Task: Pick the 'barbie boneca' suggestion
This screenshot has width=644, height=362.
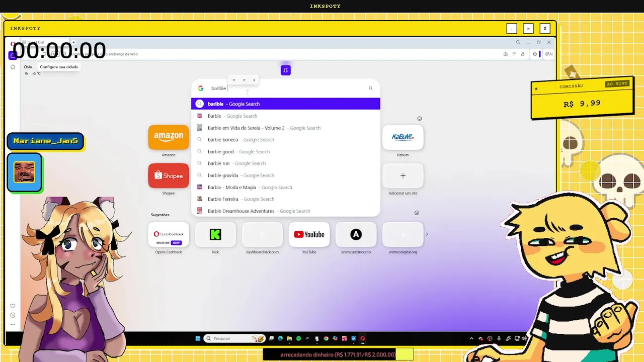Action: (x=286, y=140)
